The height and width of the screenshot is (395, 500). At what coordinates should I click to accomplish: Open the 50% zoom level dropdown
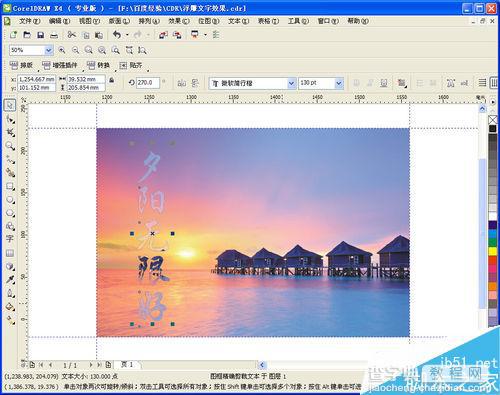[49, 50]
